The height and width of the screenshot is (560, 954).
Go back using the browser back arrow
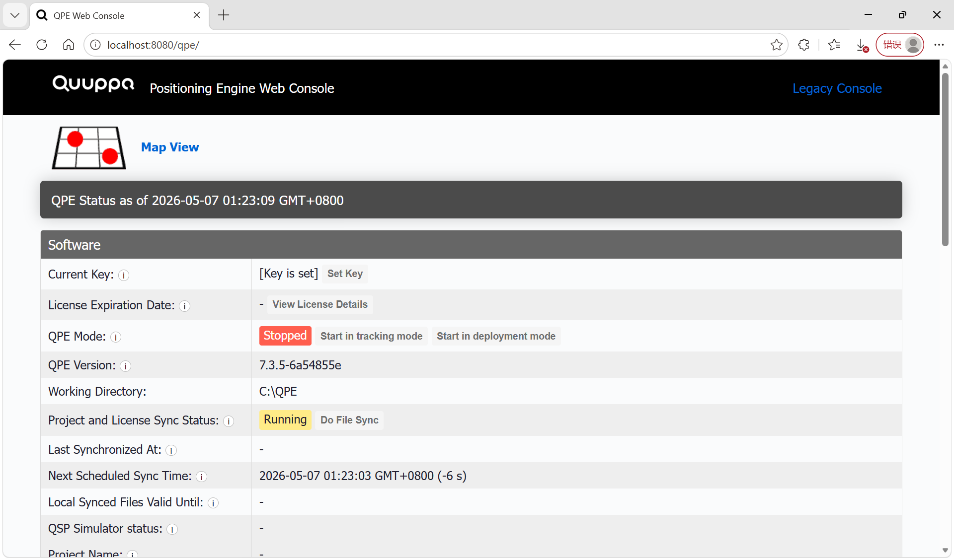[x=15, y=45]
